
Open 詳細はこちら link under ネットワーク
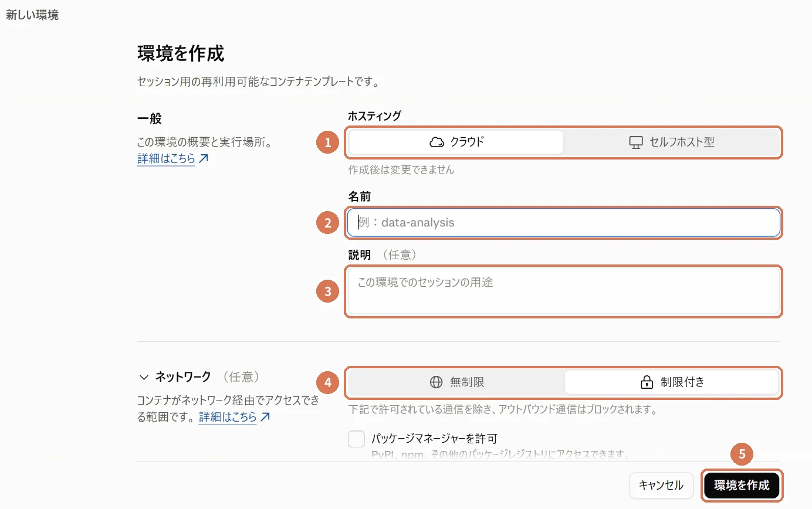click(x=234, y=417)
